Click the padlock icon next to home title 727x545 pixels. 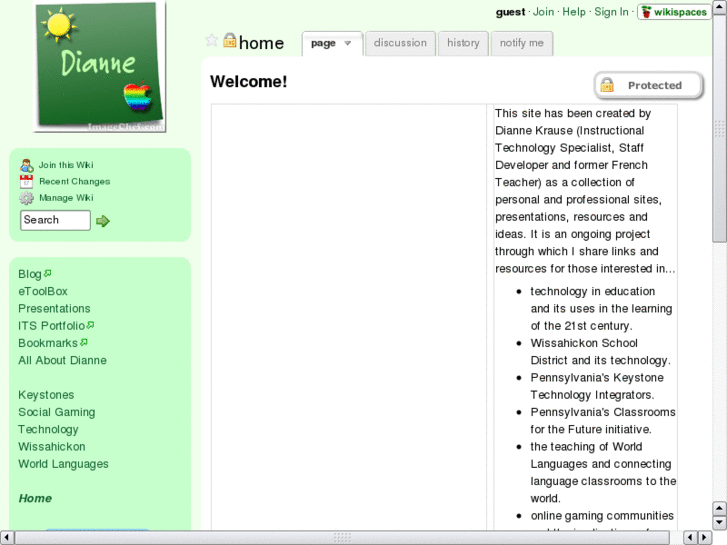[230, 40]
